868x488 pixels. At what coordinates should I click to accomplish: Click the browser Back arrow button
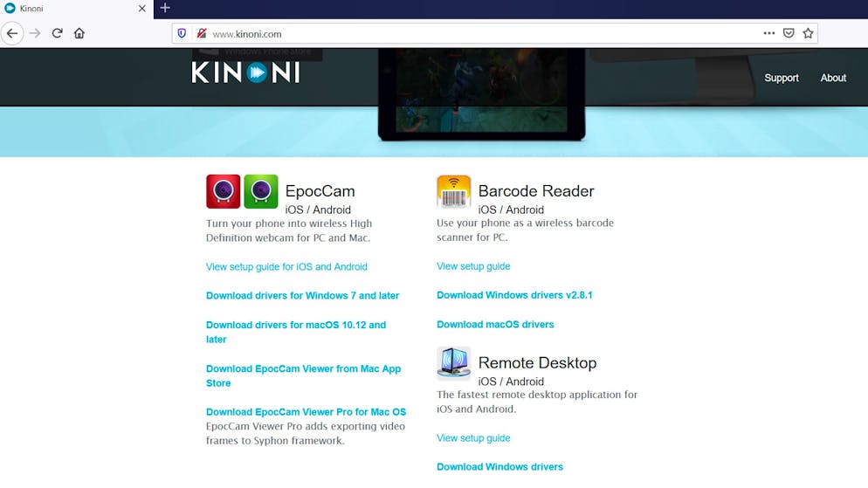[x=12, y=33]
